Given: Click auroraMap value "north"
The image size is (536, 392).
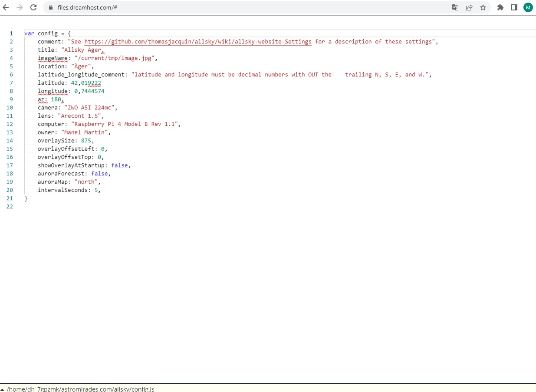Looking at the screenshot, I should pyautogui.click(x=86, y=182).
